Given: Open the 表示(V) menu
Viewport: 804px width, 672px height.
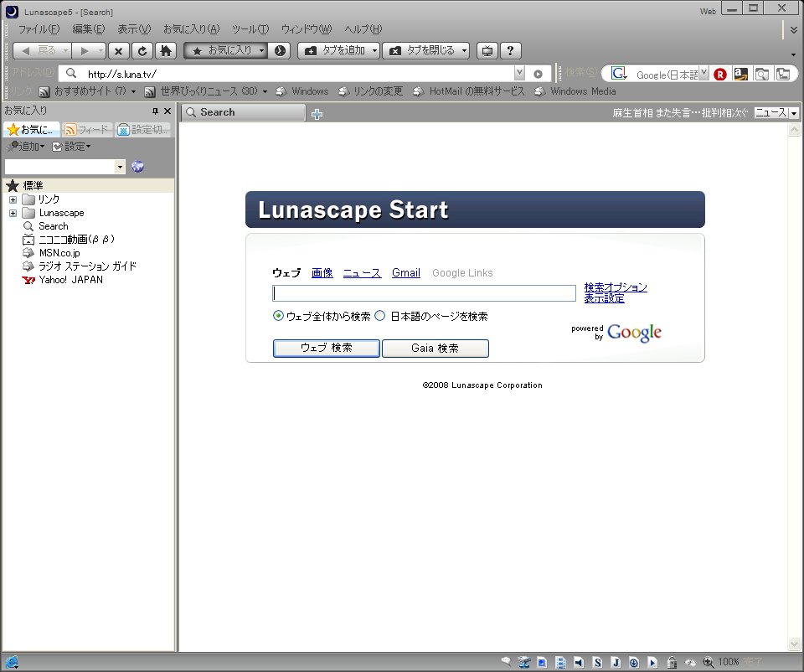Looking at the screenshot, I should (x=134, y=29).
